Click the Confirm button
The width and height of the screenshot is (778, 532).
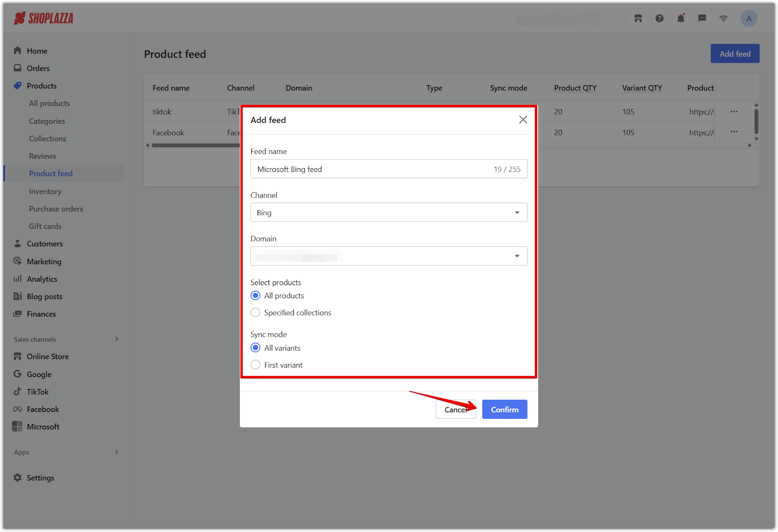505,410
